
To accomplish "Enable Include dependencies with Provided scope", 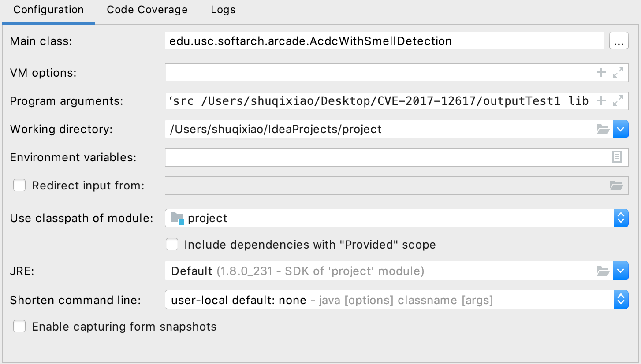I will pos(172,244).
